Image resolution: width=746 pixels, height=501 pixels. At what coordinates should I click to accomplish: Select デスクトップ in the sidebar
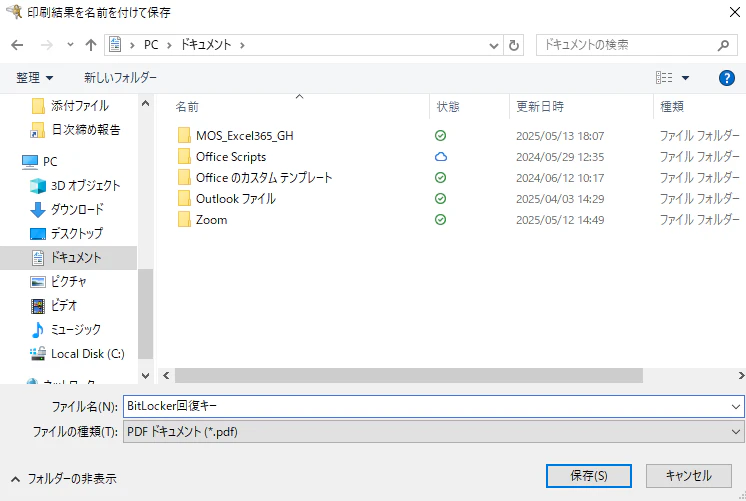click(x=77, y=234)
